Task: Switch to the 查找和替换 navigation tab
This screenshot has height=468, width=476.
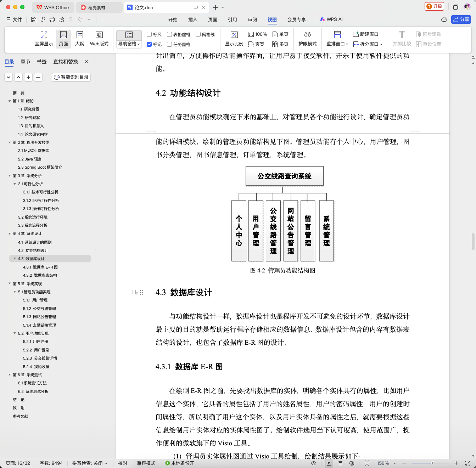Action: tap(66, 62)
